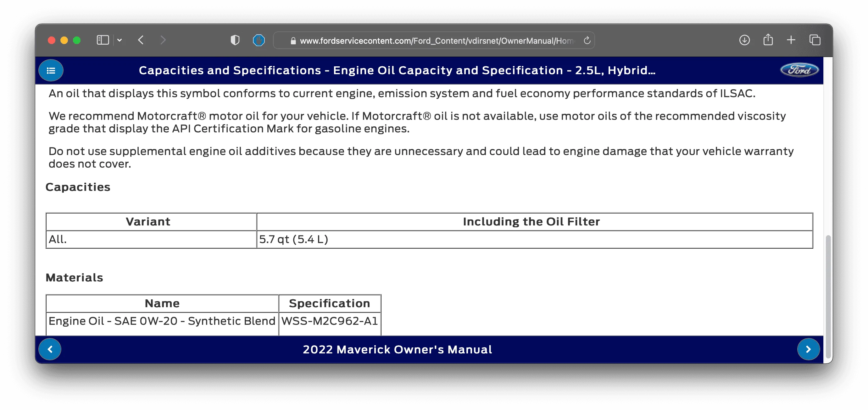Open the table of contents menu button
The width and height of the screenshot is (868, 410).
(51, 70)
